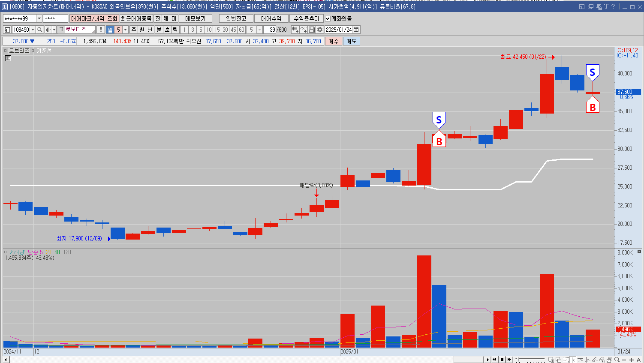
Task: Click the stock search magnifier icon
Action: pyautogui.click(x=40, y=30)
